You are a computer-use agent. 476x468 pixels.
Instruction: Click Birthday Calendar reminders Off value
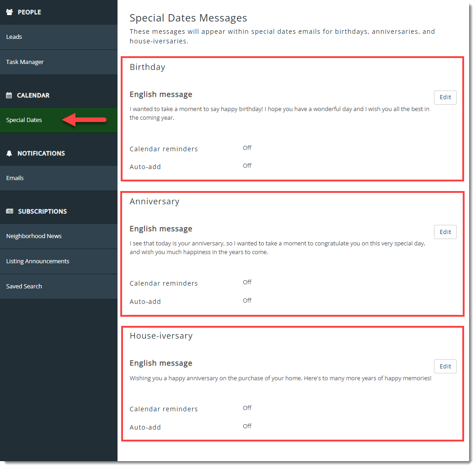pyautogui.click(x=247, y=148)
